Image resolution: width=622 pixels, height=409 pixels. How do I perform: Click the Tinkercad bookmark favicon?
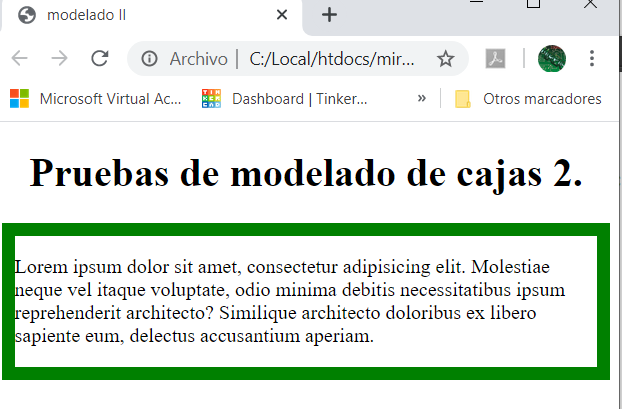(211, 99)
